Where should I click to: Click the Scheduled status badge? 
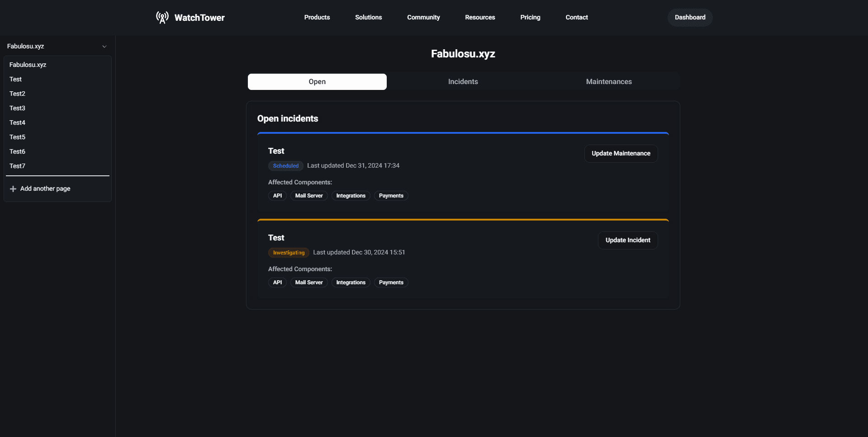pos(285,166)
